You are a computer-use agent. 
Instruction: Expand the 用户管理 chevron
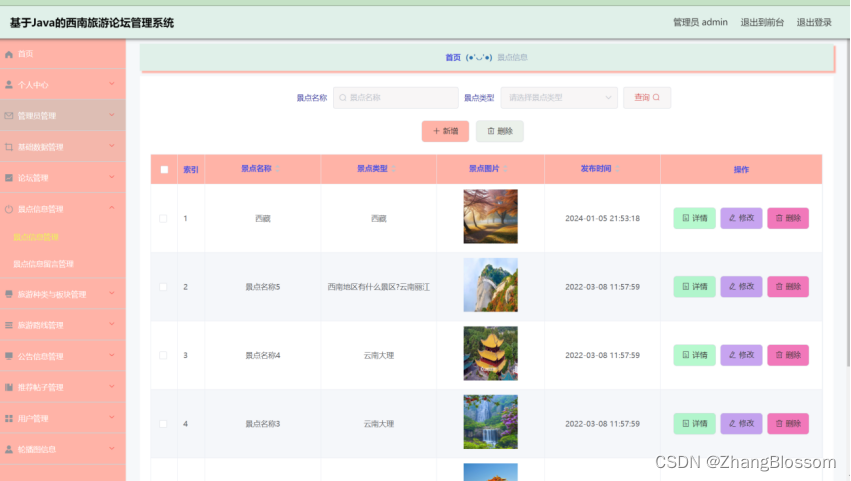[112, 417]
